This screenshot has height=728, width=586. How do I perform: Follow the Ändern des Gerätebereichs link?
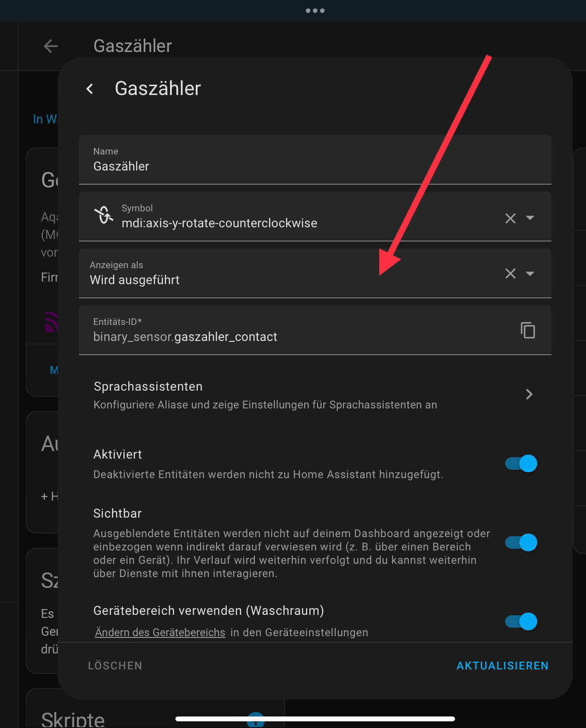tap(160, 633)
